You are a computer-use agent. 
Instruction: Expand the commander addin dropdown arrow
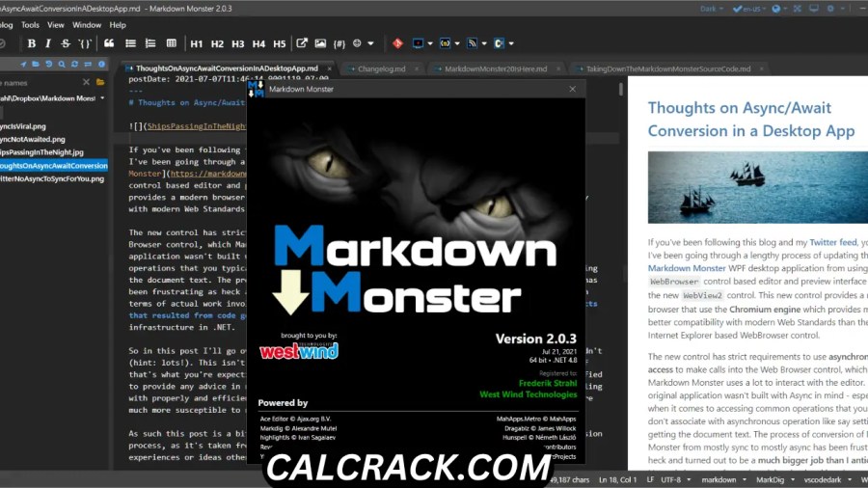(511, 43)
